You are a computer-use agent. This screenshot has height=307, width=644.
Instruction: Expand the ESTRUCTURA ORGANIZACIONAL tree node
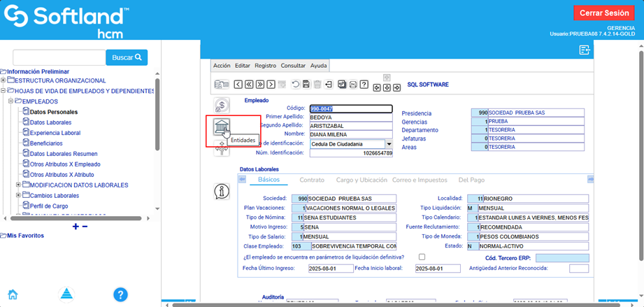click(x=3, y=80)
